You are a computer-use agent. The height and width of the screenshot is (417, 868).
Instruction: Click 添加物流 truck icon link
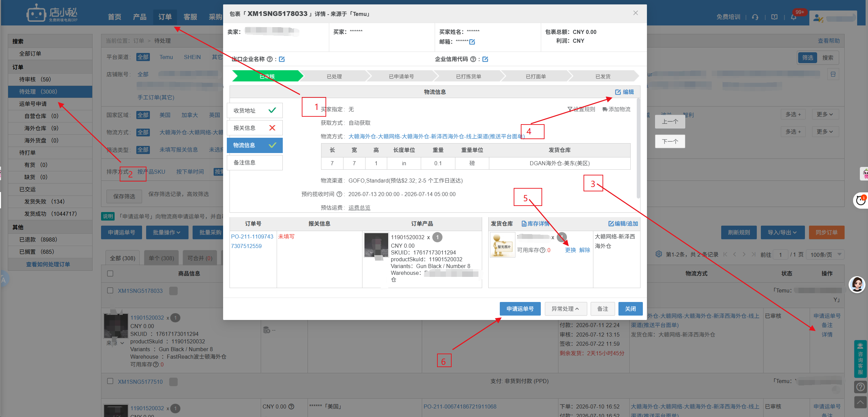616,109
